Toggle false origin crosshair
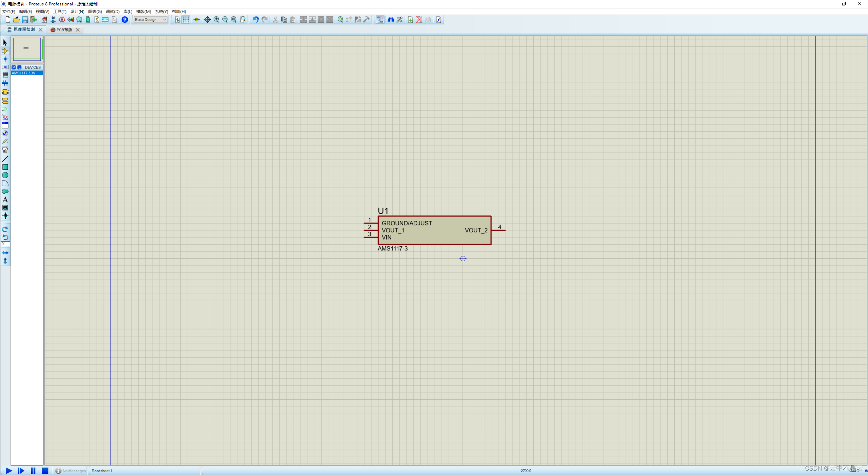 pyautogui.click(x=197, y=20)
